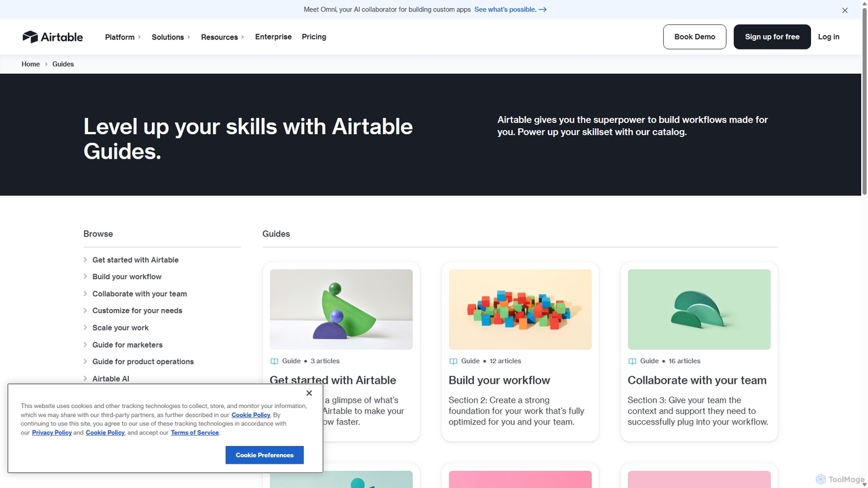
Task: Open the "Collaborate with your team" card title
Action: (x=697, y=380)
